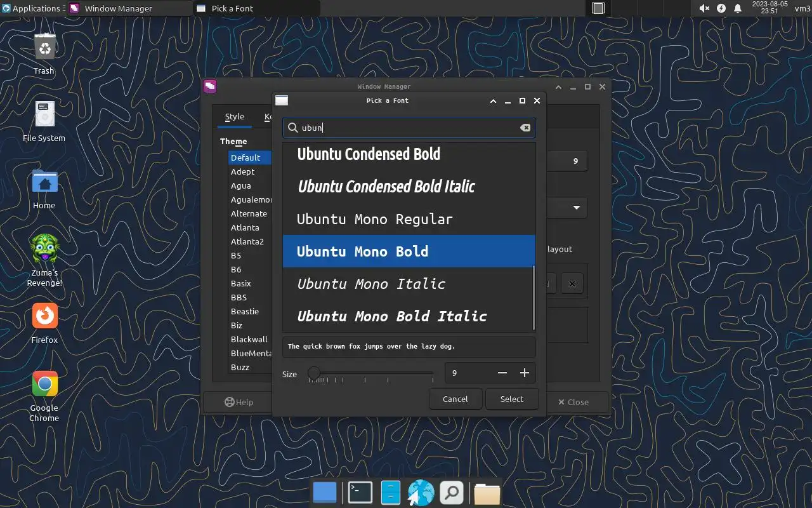The height and width of the screenshot is (508, 812).
Task: Select Ubuntu Condensed Bold font
Action: tap(409, 154)
